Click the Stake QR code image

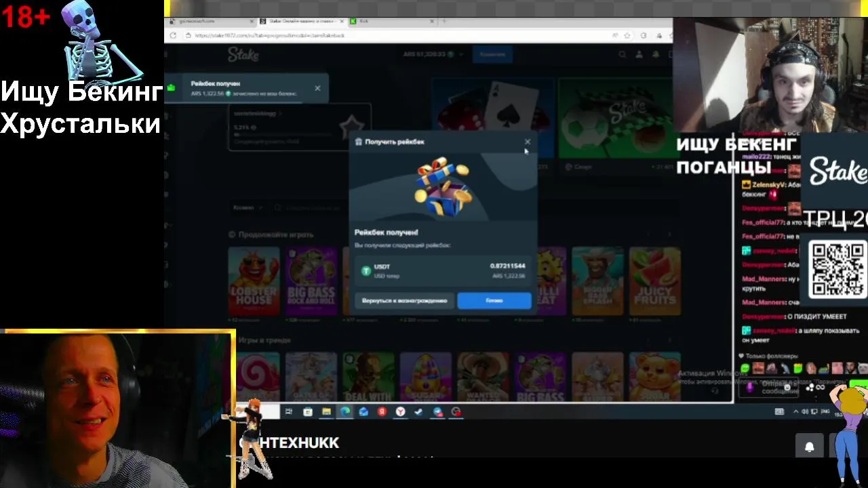pyautogui.click(x=838, y=270)
